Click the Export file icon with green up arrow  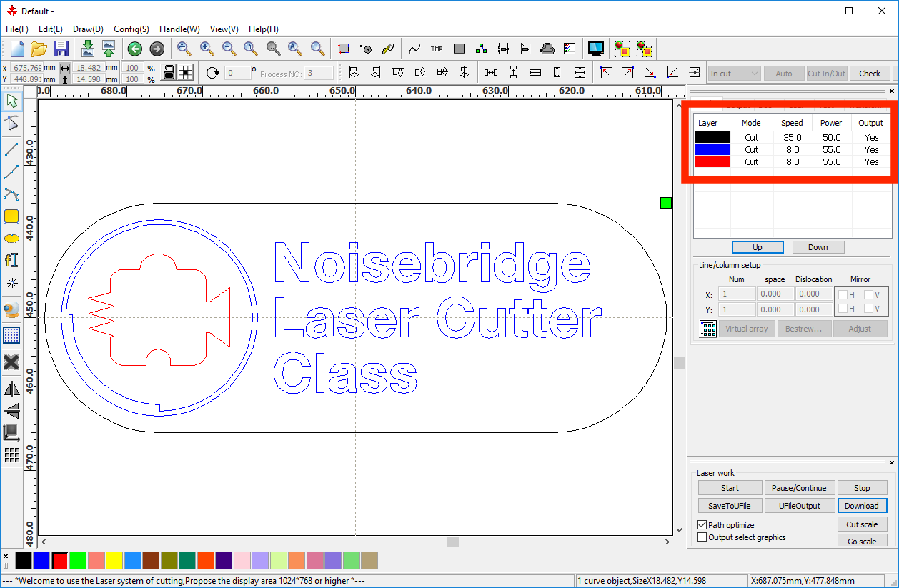click(108, 49)
